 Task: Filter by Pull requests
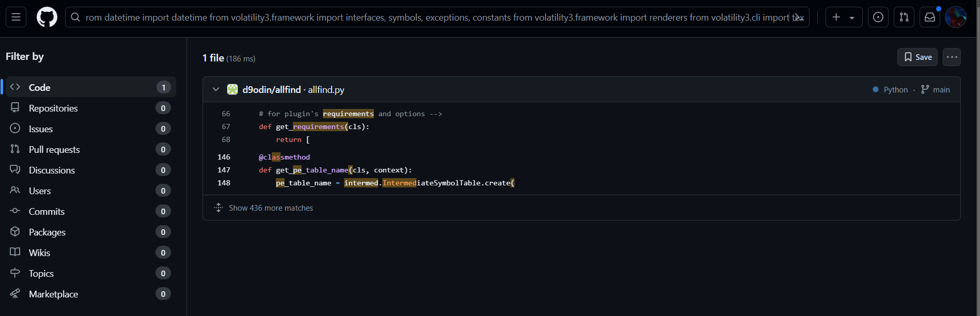pyautogui.click(x=54, y=149)
